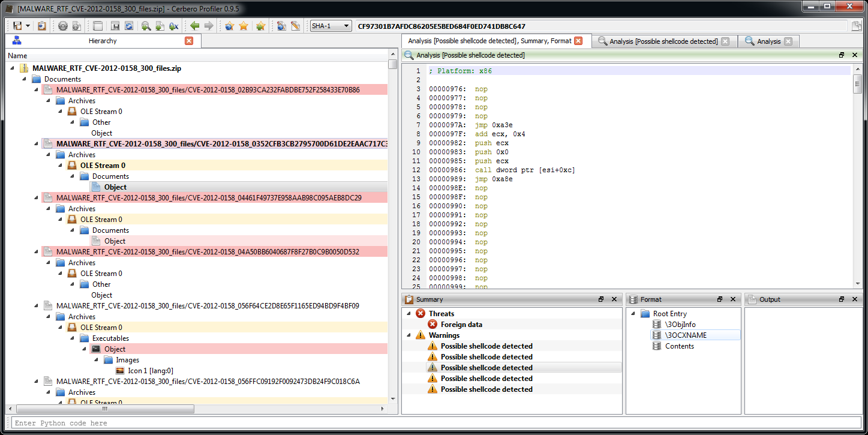Go back with the green left arrow

pyautogui.click(x=195, y=26)
